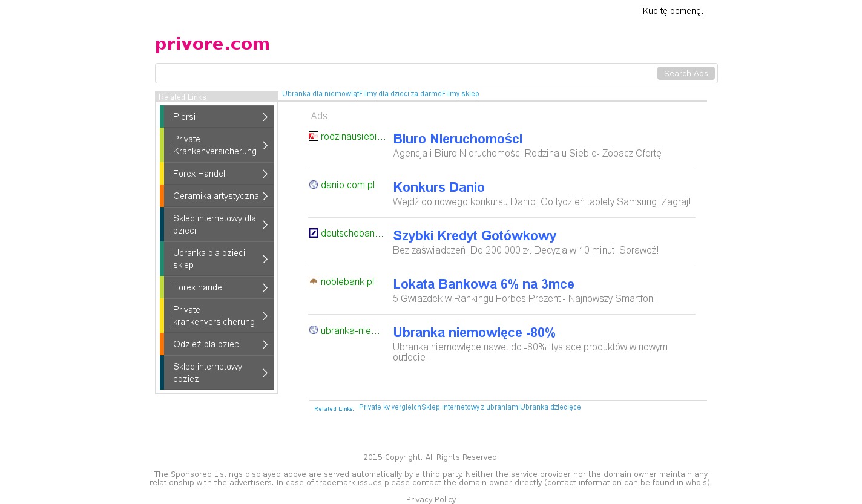
Task: Click the noblebank.pl favicon icon
Action: pyautogui.click(x=313, y=281)
